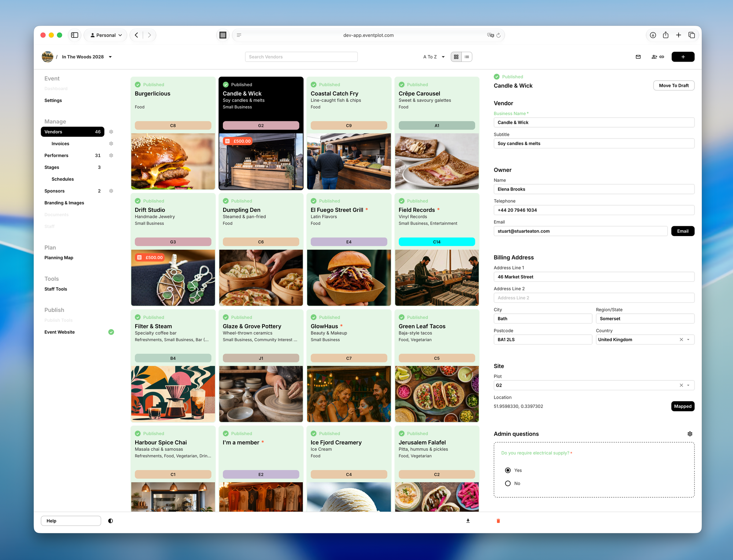Select No for electrical supply
Viewport: 733px width, 560px height.
click(x=508, y=483)
